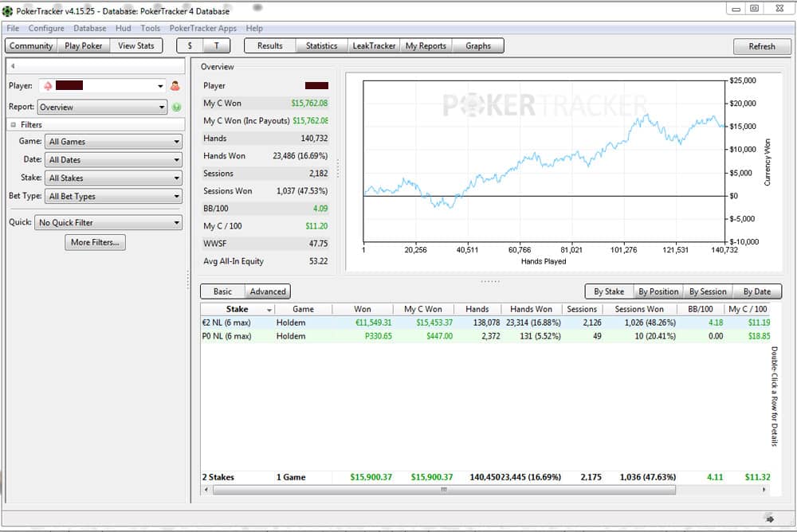
Task: Select the View Stats tab
Action: 136,45
